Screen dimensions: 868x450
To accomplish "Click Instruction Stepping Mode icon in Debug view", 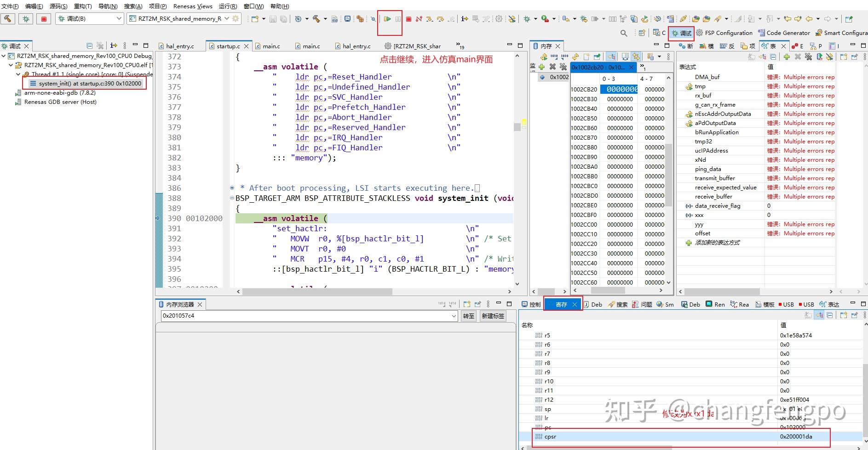I will point(114,46).
